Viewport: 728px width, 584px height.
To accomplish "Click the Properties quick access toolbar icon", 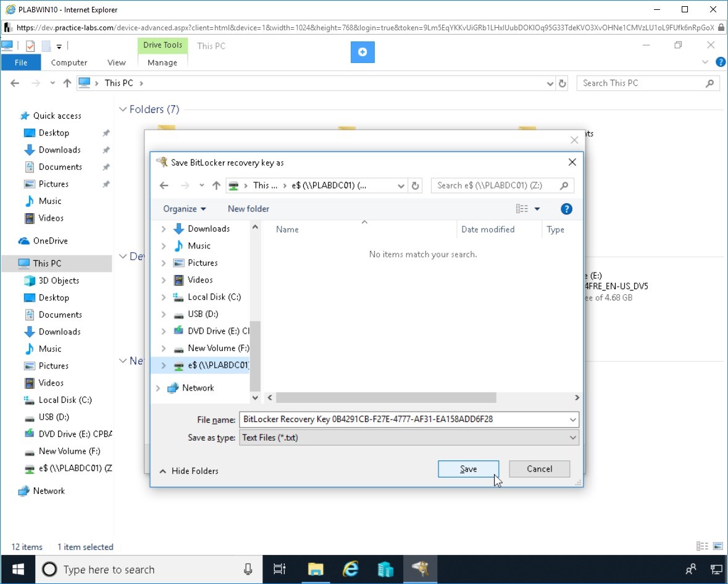I will point(30,46).
